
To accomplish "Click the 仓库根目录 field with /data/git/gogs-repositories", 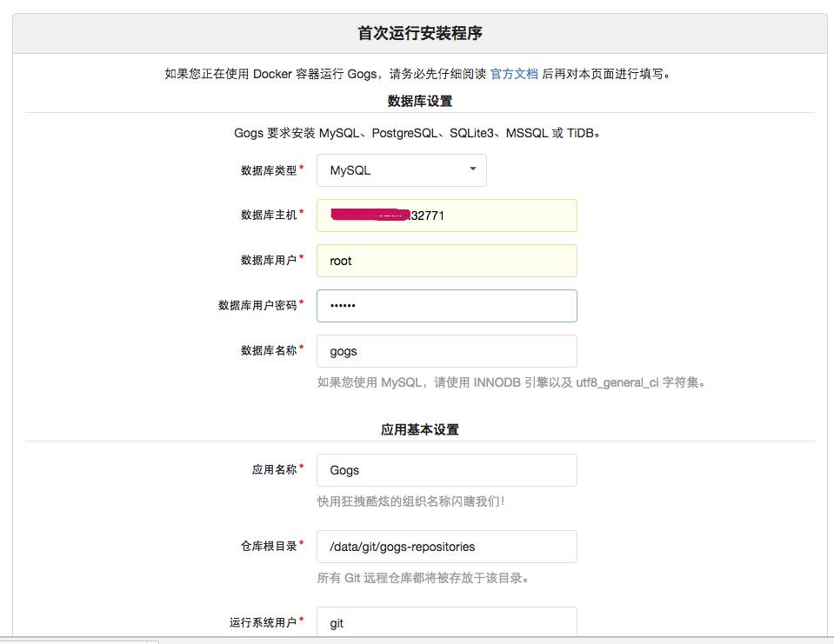I will coord(447,547).
